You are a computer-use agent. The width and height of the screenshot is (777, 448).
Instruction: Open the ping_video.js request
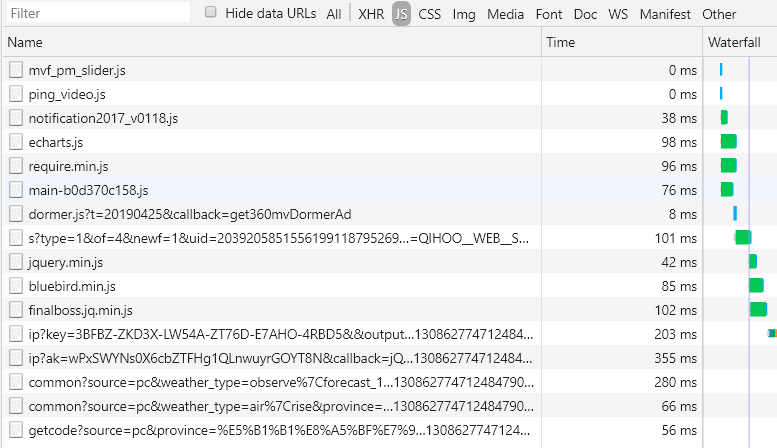[x=67, y=94]
